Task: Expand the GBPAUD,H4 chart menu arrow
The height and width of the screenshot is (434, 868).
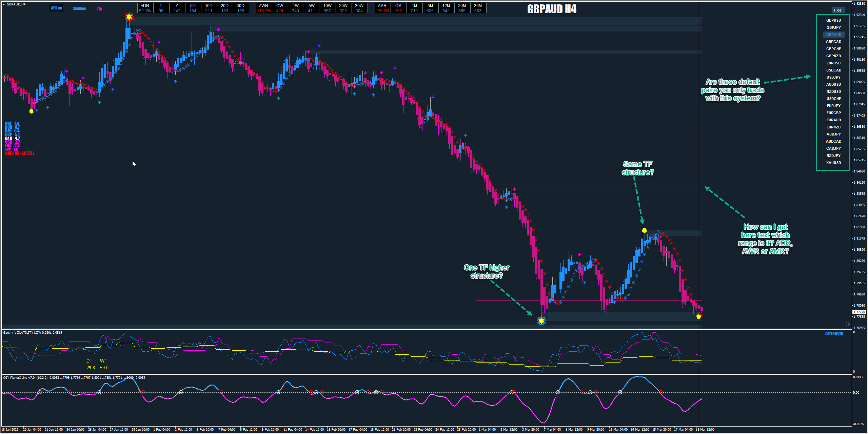Action: pos(4,4)
